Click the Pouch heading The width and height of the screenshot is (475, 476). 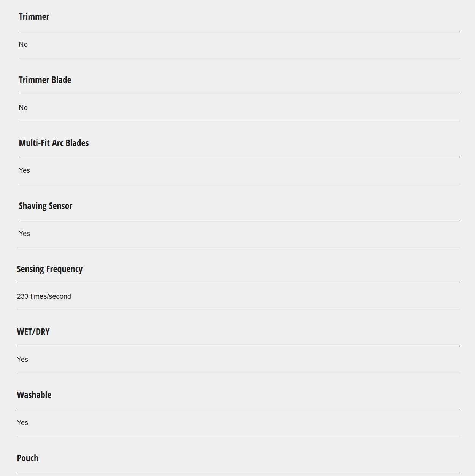(x=27, y=458)
